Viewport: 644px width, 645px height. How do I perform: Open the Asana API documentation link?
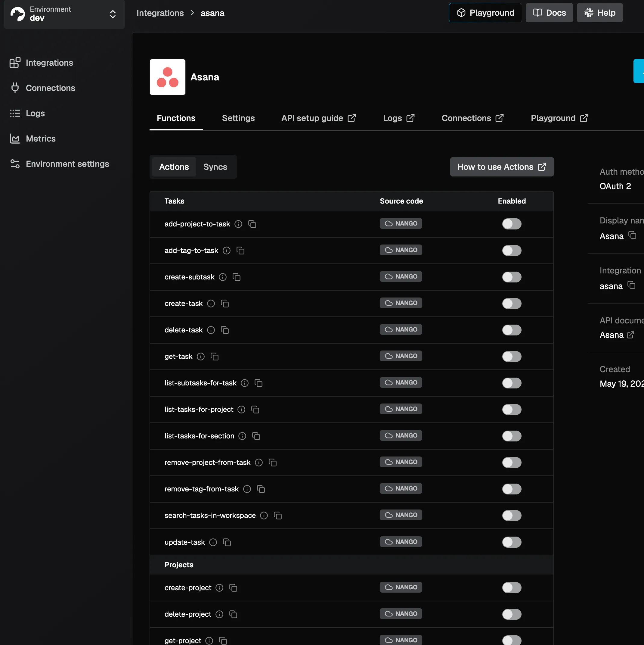click(x=617, y=335)
